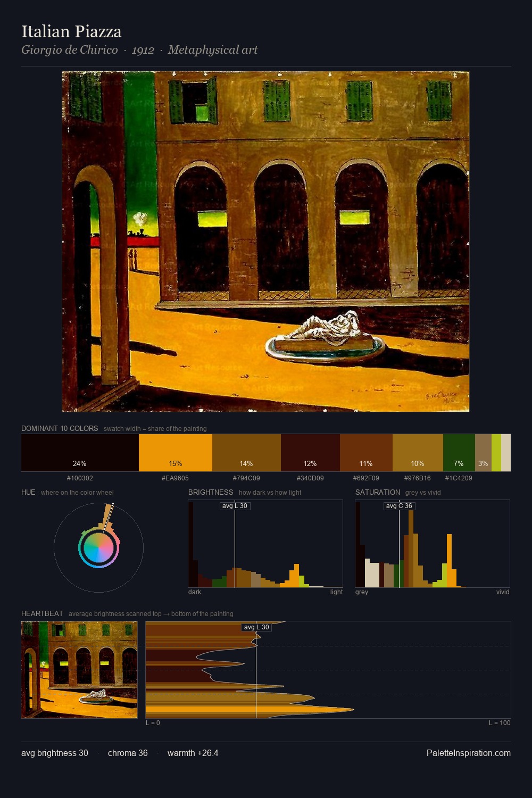The width and height of the screenshot is (532, 798).
Task: Click the Metaphysical art style label
Action: click(x=213, y=50)
